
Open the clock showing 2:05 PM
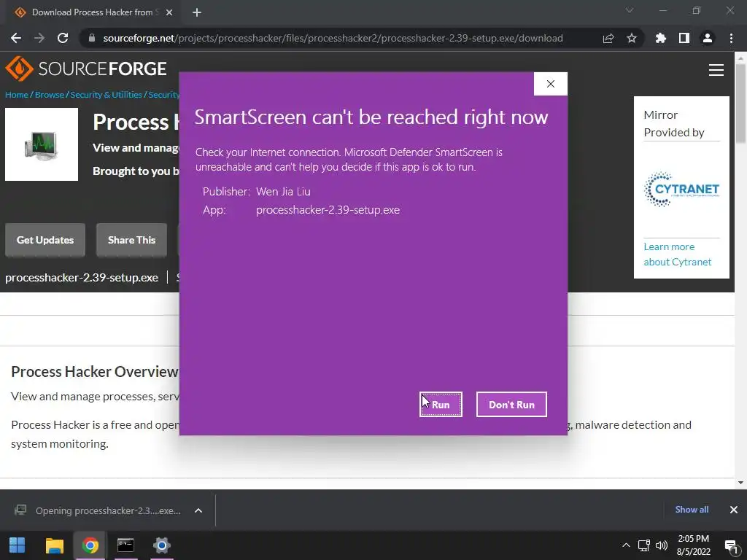tap(694, 545)
